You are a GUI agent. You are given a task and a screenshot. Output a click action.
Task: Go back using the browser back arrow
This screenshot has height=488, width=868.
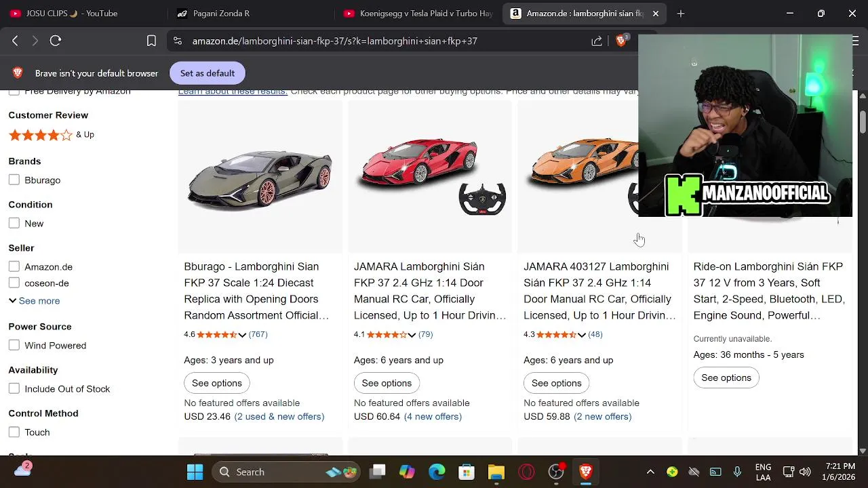15,41
